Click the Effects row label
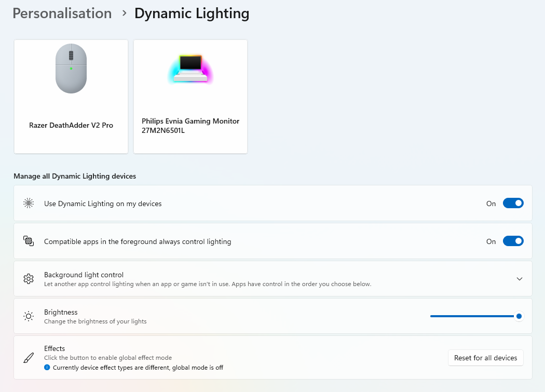The image size is (545, 392). pos(55,348)
